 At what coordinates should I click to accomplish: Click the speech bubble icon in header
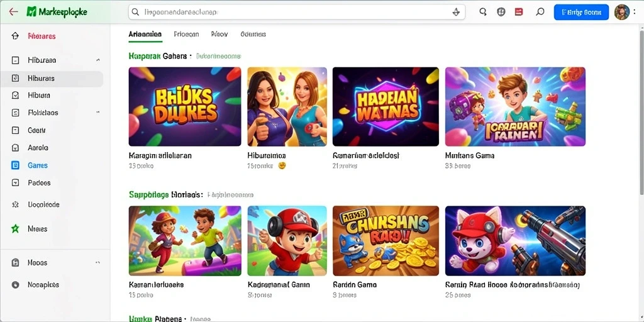[540, 12]
